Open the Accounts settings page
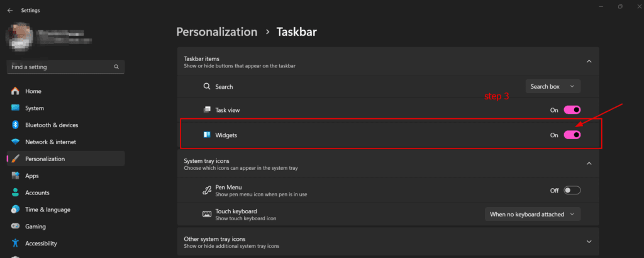 tap(65, 193)
